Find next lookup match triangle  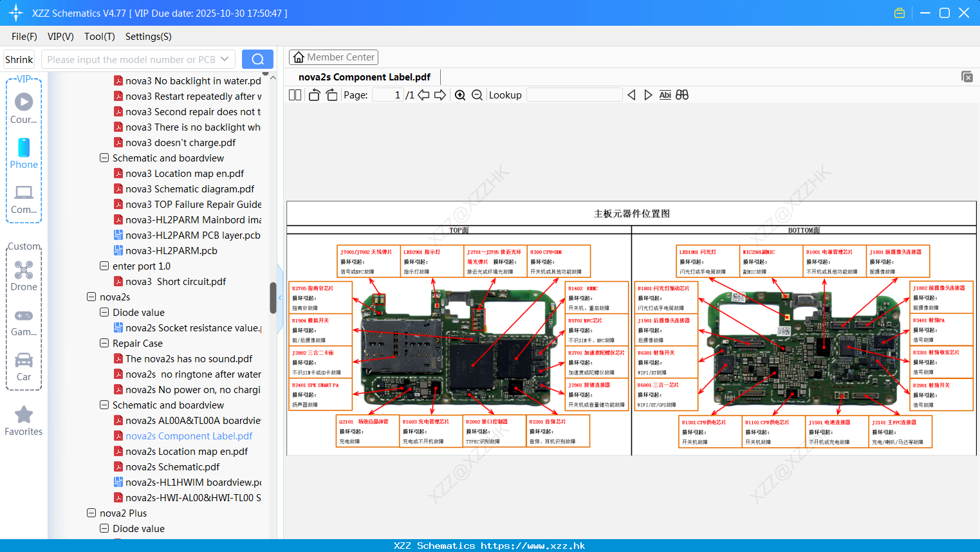pos(648,95)
